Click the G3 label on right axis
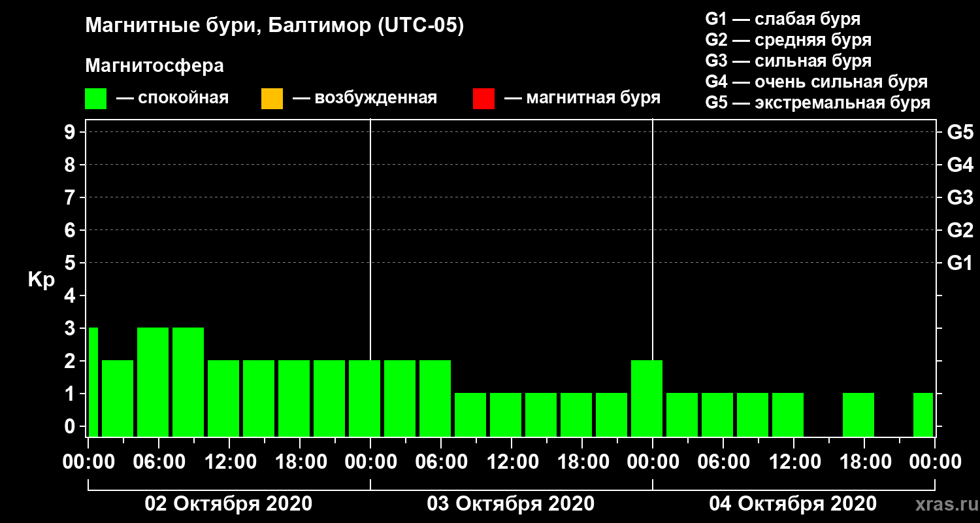Viewport: 980px width, 523px height. (960, 198)
